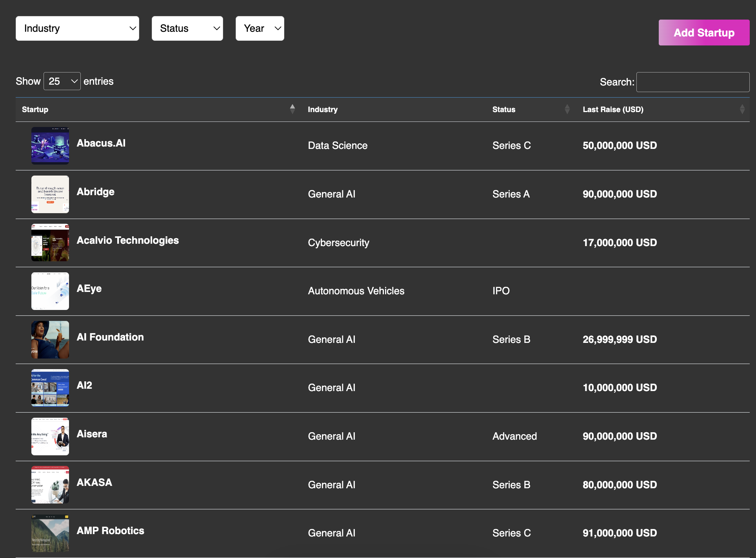This screenshot has width=756, height=558.
Task: Open AI Foundation thumbnail image
Action: [50, 340]
